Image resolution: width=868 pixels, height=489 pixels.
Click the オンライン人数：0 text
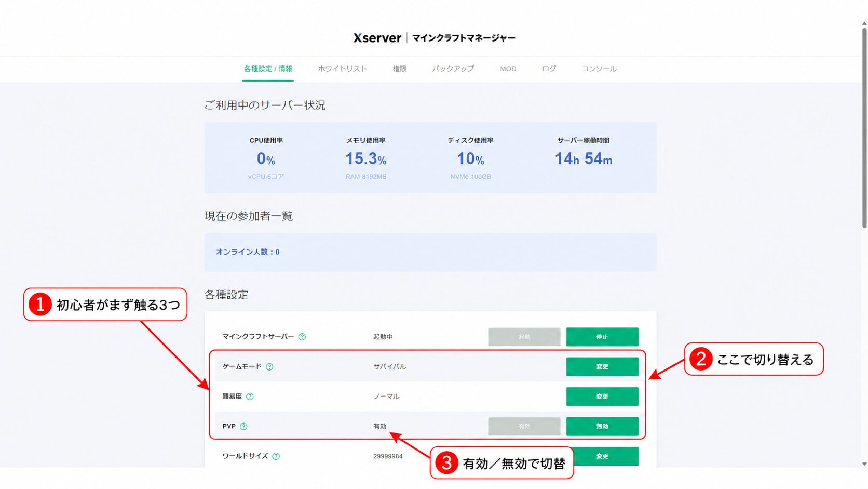pyautogui.click(x=248, y=252)
